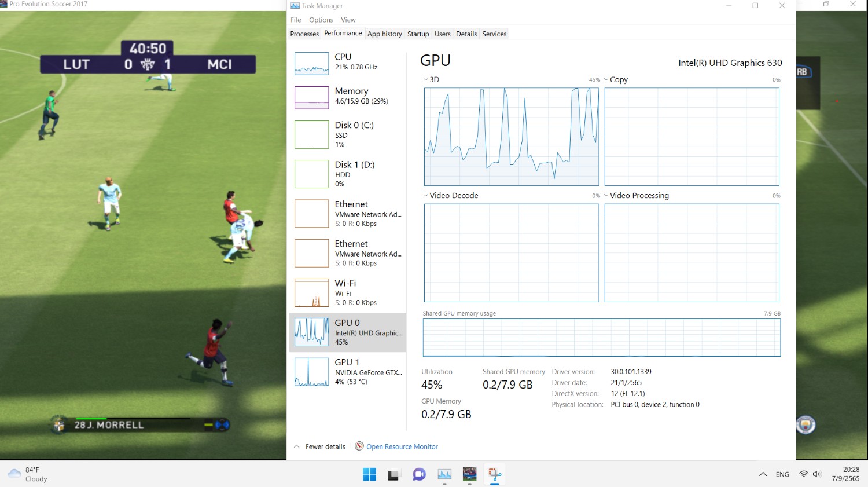
Task: Open the volume speaker tray icon
Action: 816,474
